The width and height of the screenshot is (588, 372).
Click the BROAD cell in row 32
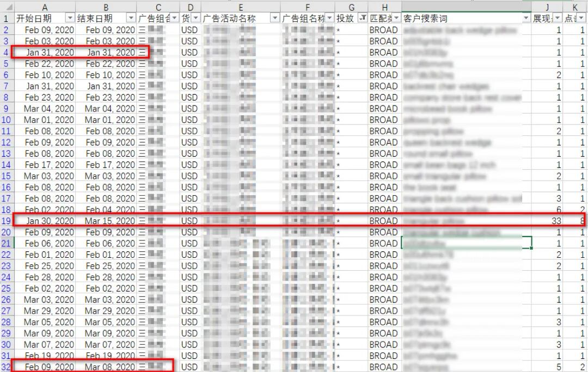click(x=385, y=367)
